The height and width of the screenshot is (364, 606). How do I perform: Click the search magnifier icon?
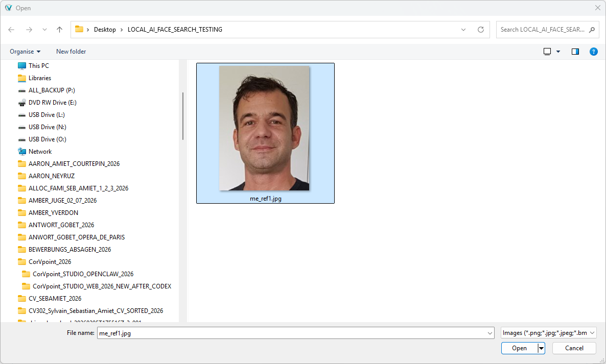(592, 29)
